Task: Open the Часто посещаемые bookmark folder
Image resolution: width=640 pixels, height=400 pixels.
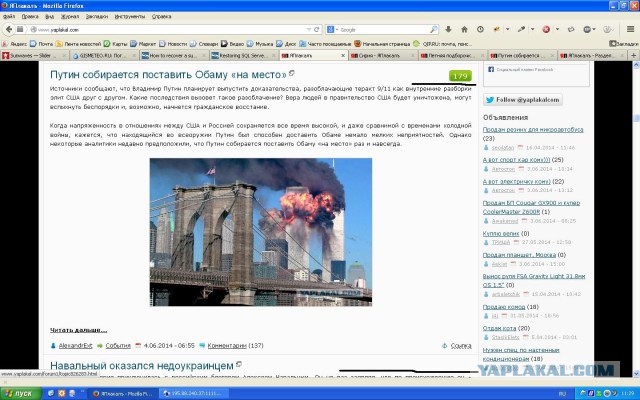Action: coord(325,44)
